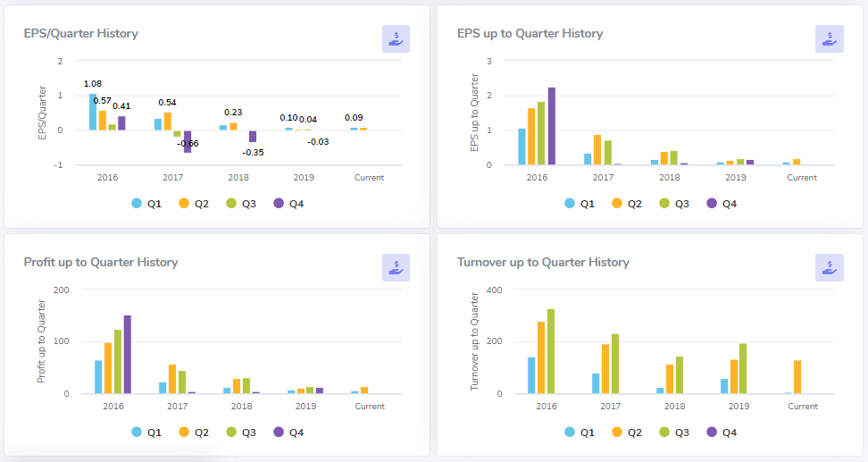868x462 pixels.
Task: Toggle Q1 legend item in Profit up to Quarter chart
Action: point(146,432)
